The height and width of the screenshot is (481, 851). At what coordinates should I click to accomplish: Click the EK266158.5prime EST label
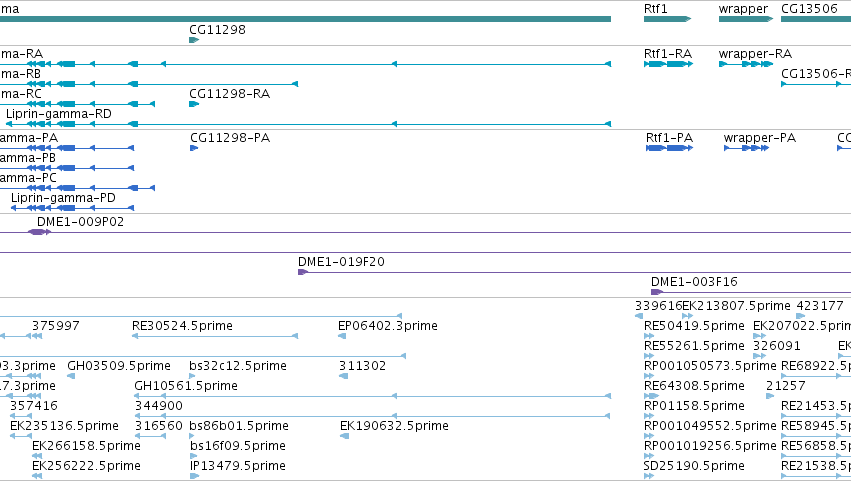(x=86, y=446)
